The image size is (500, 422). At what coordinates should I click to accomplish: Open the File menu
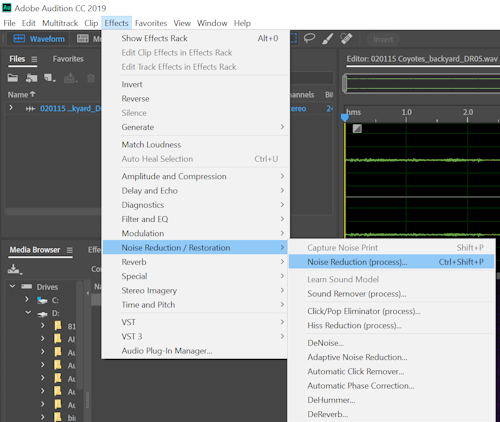pyautogui.click(x=9, y=23)
